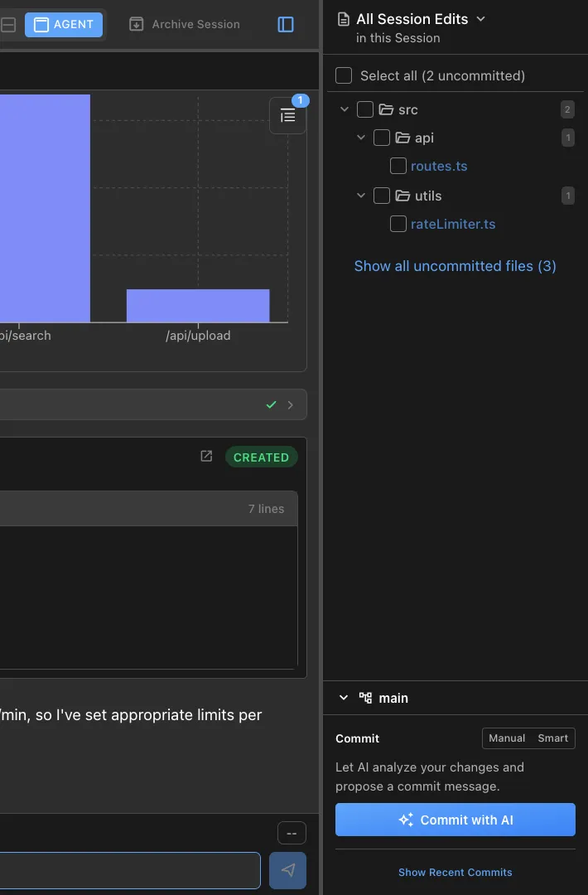Open created file in external view icon

click(x=207, y=457)
